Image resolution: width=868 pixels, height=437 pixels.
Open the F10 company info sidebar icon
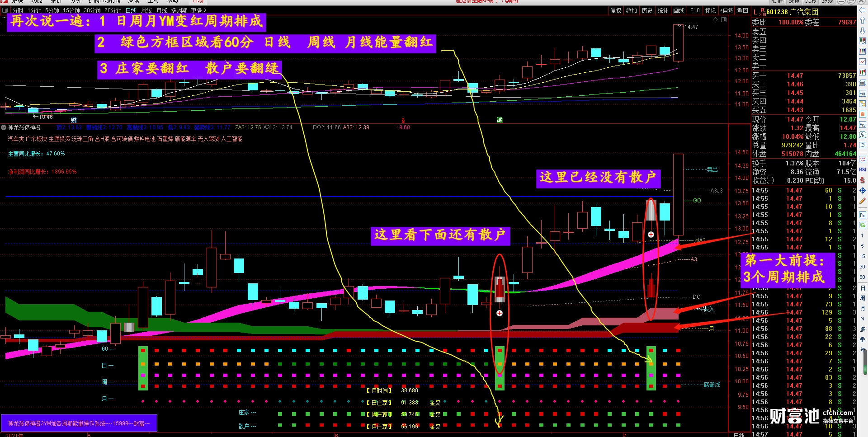(863, 93)
